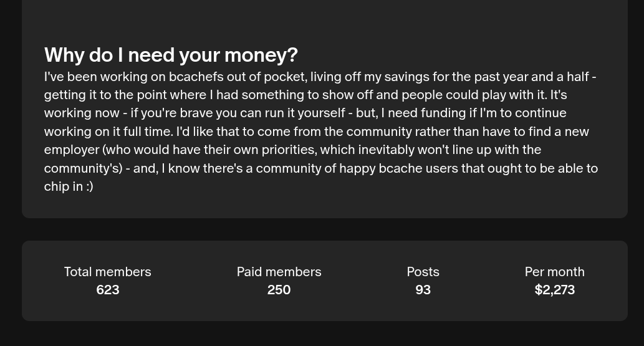The image size is (644, 346).
Task: Select the Per month label
Action: coord(554,272)
